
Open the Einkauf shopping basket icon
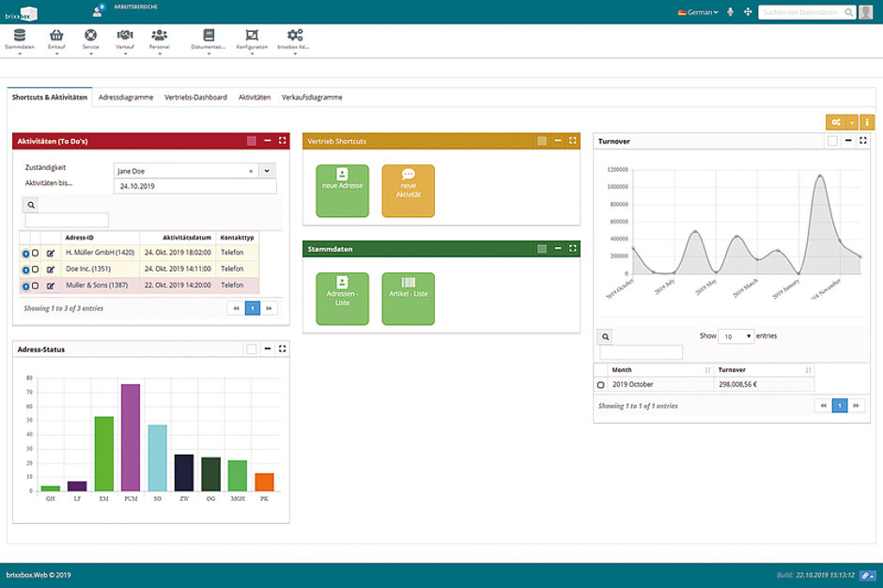[x=56, y=36]
